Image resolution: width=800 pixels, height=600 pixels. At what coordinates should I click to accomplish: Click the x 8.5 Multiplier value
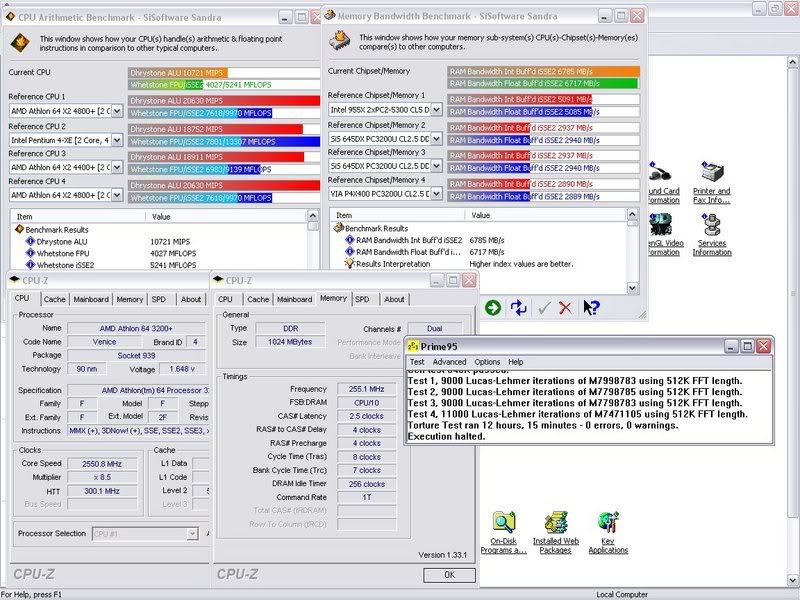click(102, 477)
